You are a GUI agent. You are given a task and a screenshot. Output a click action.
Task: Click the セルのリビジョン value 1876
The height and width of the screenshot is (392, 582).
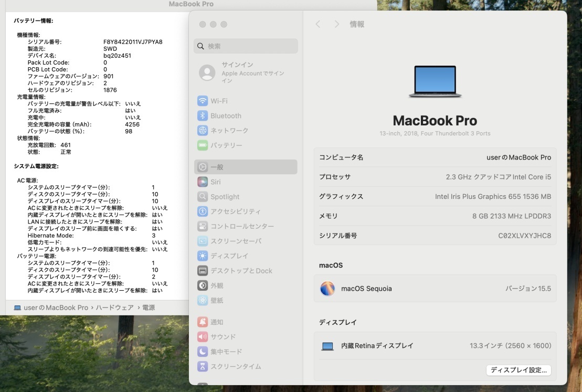(110, 90)
